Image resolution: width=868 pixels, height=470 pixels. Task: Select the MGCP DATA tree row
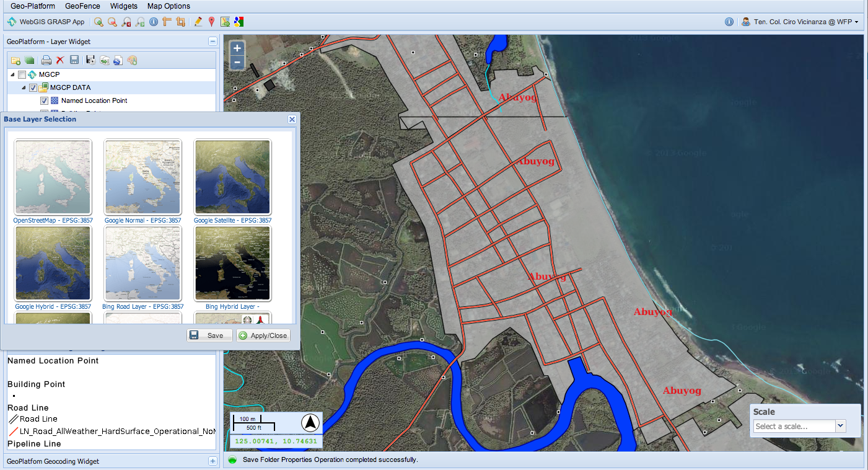[112, 88]
